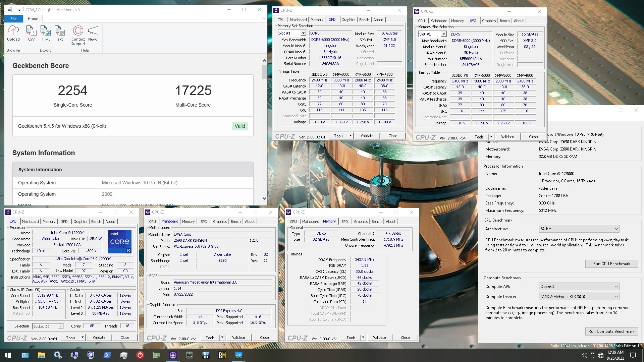Expand Tools dropdown arrow in Slot #2 SPD window
This screenshot has height=362, width=644.
[491, 137]
